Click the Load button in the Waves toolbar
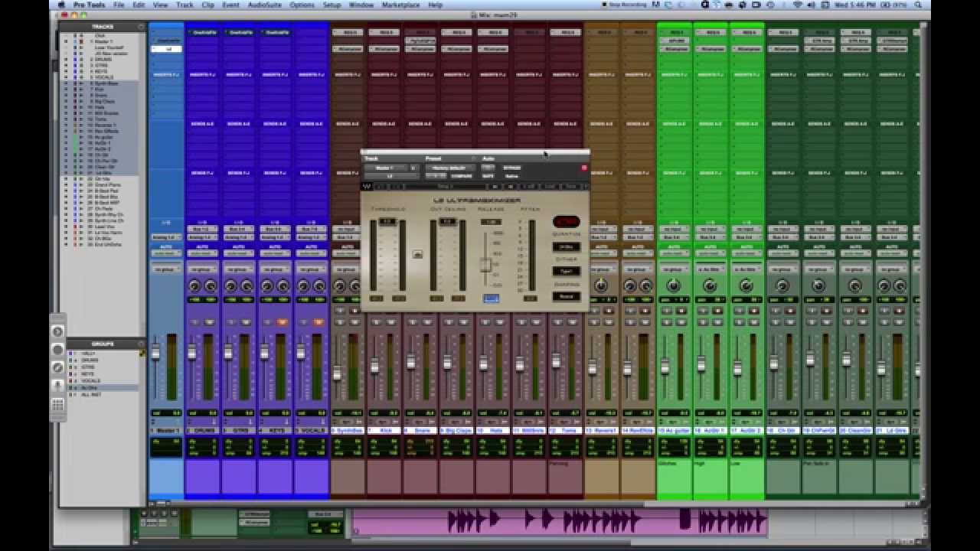The width and height of the screenshot is (980, 551). click(x=550, y=186)
